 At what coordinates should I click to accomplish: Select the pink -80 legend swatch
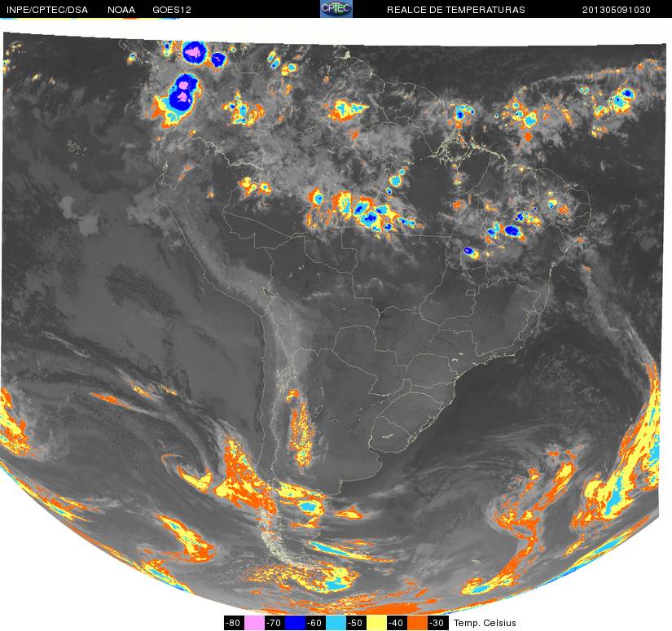[x=253, y=622]
